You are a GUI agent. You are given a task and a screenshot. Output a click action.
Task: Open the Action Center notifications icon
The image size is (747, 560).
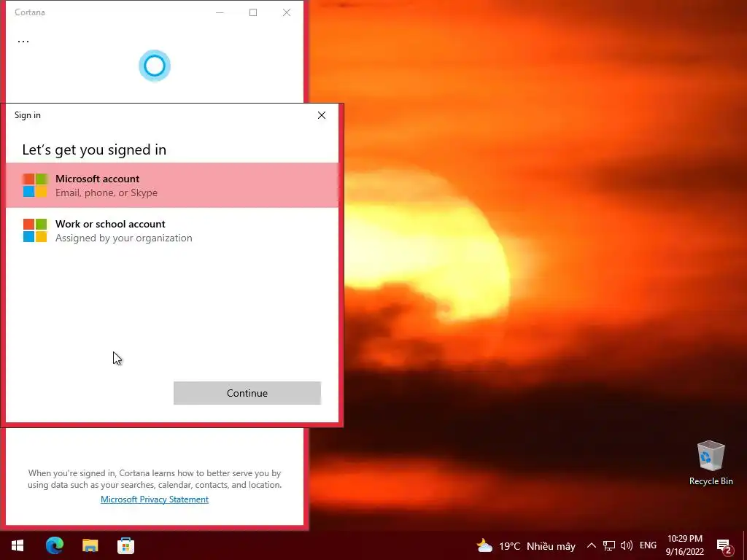tap(724, 546)
